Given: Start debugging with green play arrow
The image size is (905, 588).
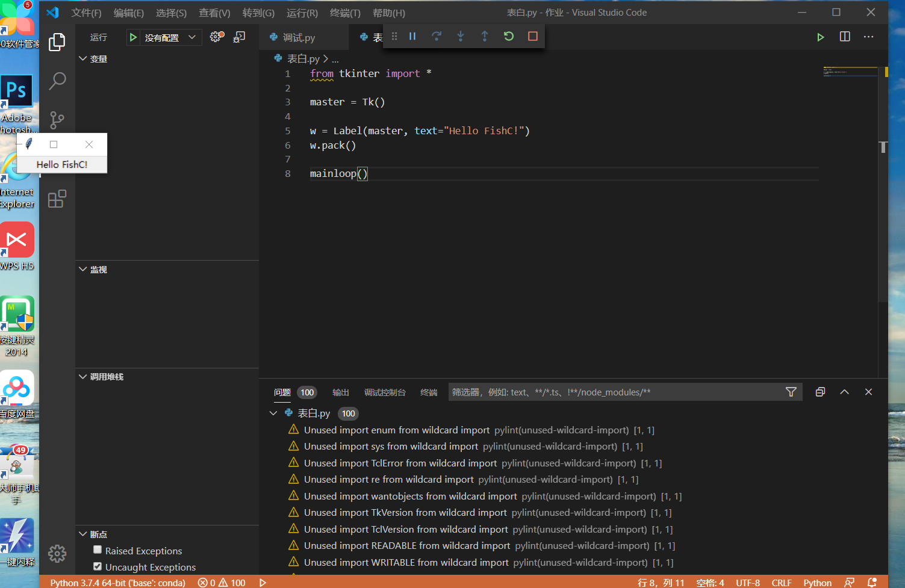Looking at the screenshot, I should point(133,37).
